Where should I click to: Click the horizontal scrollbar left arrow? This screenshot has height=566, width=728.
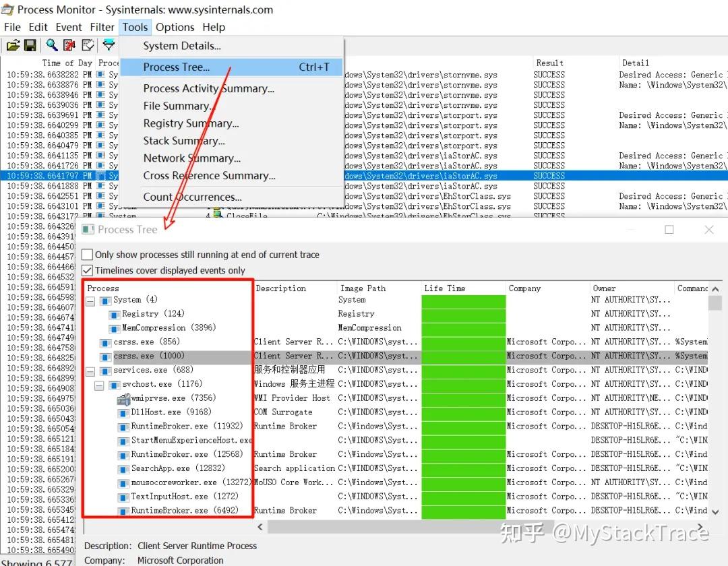(x=260, y=526)
